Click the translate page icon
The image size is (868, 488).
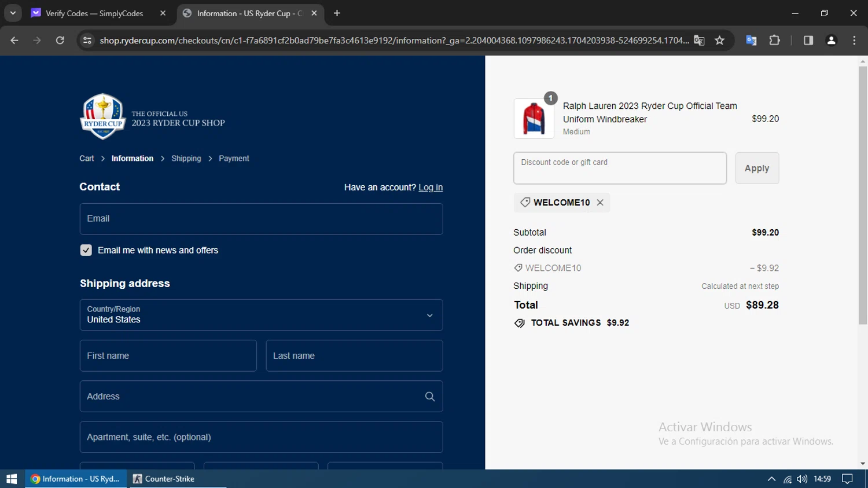699,40
